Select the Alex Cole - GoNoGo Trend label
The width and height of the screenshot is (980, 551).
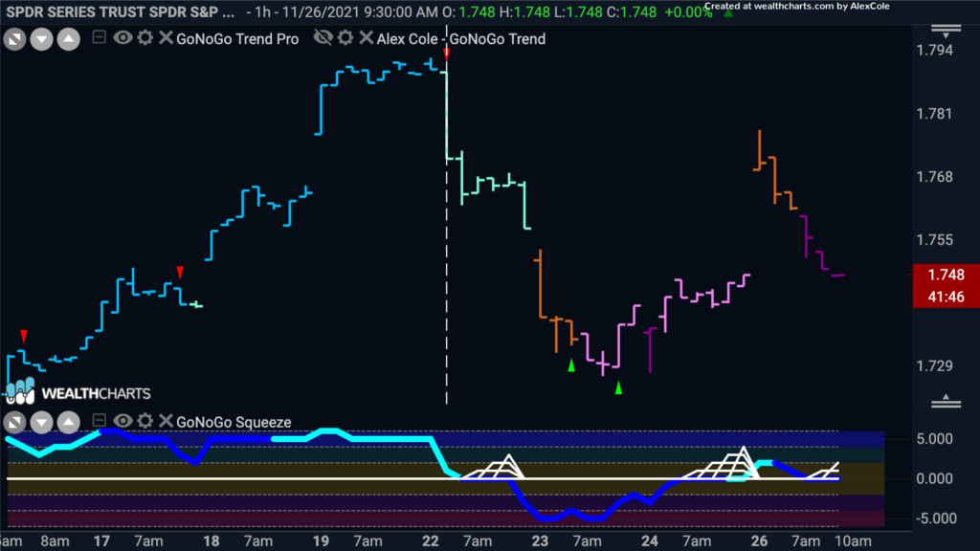tap(461, 38)
